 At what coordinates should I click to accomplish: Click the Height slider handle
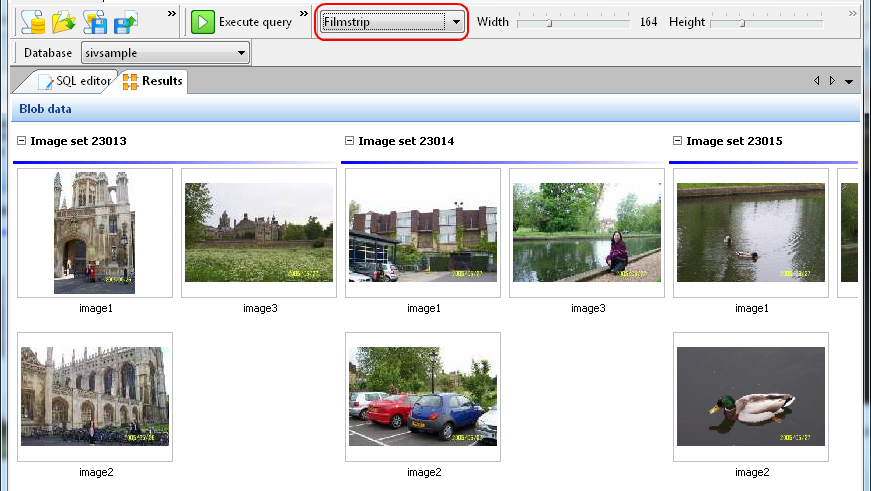(x=743, y=22)
